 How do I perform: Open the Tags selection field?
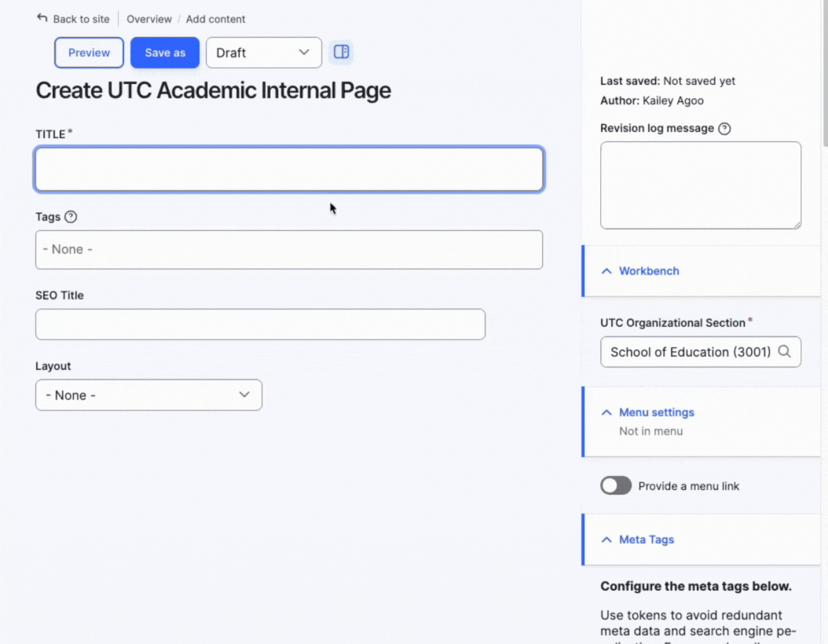pos(288,250)
